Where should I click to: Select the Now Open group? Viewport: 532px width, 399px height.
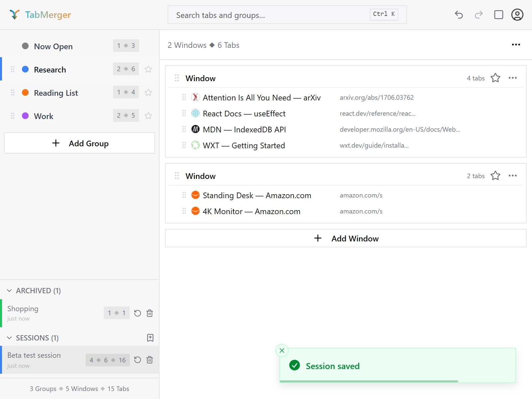coord(80,46)
